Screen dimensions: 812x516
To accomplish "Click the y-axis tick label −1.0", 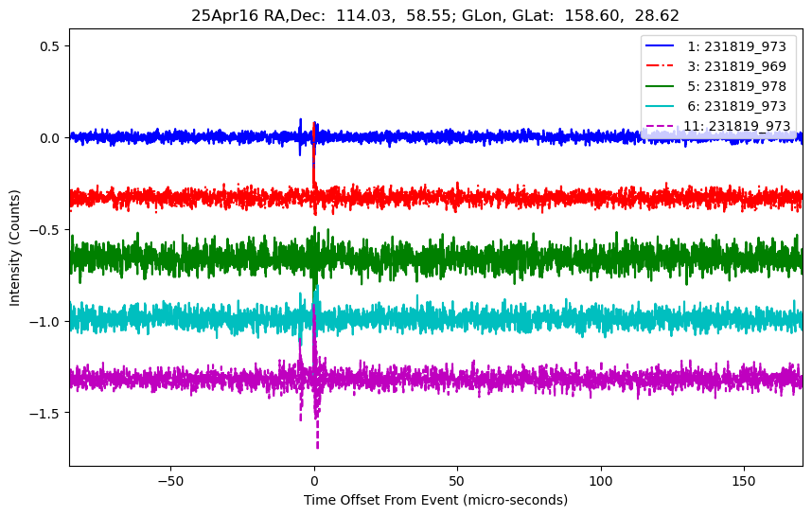I will [x=45, y=322].
